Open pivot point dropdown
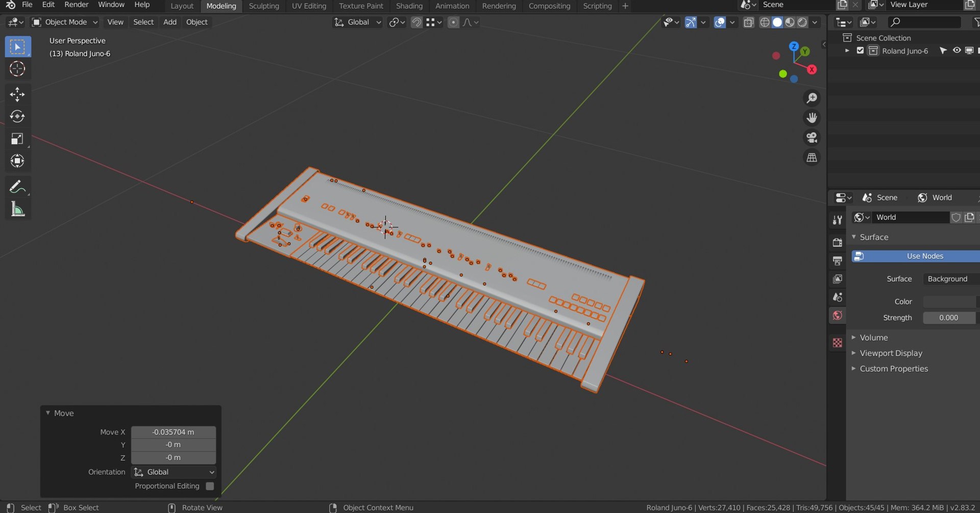The width and height of the screenshot is (980, 513). (x=397, y=22)
